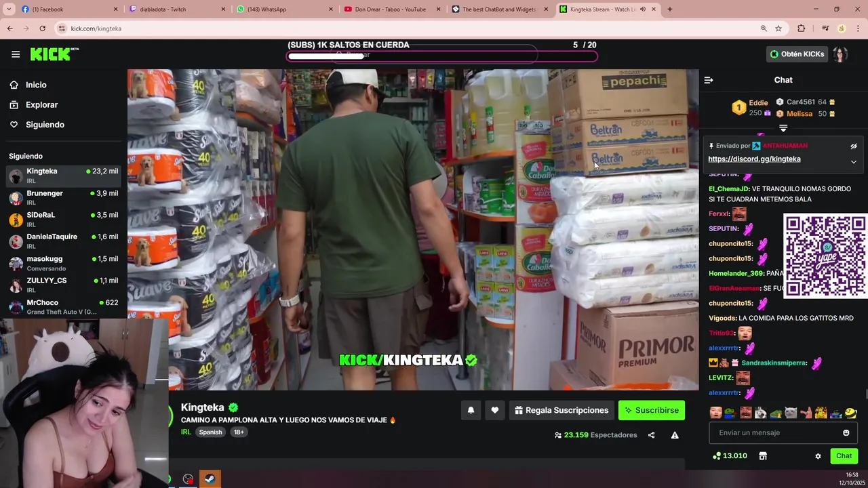Mute the Kingteka Stream tab audio

click(x=642, y=9)
